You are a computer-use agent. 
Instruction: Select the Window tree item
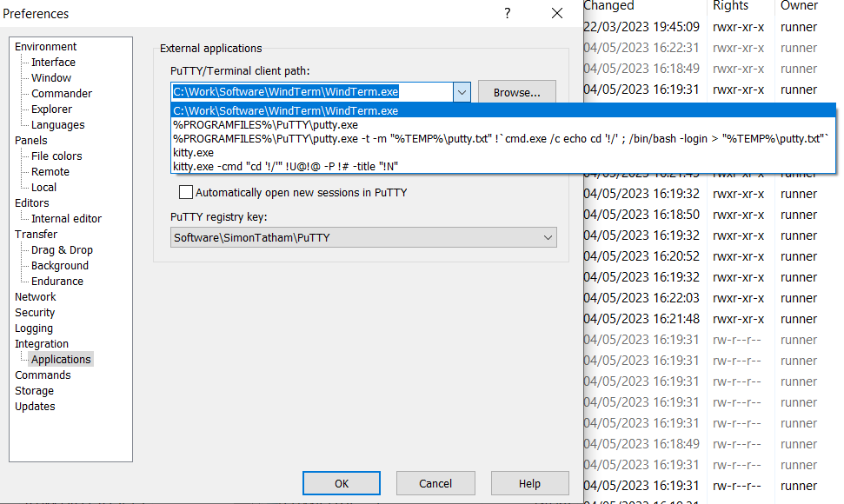51,77
